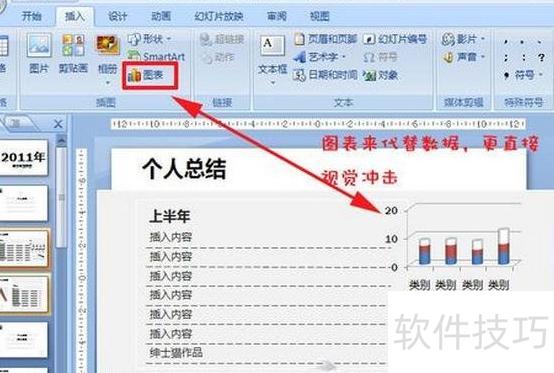
Task: Click the 超链接 hyperlink button
Action: coord(222,39)
